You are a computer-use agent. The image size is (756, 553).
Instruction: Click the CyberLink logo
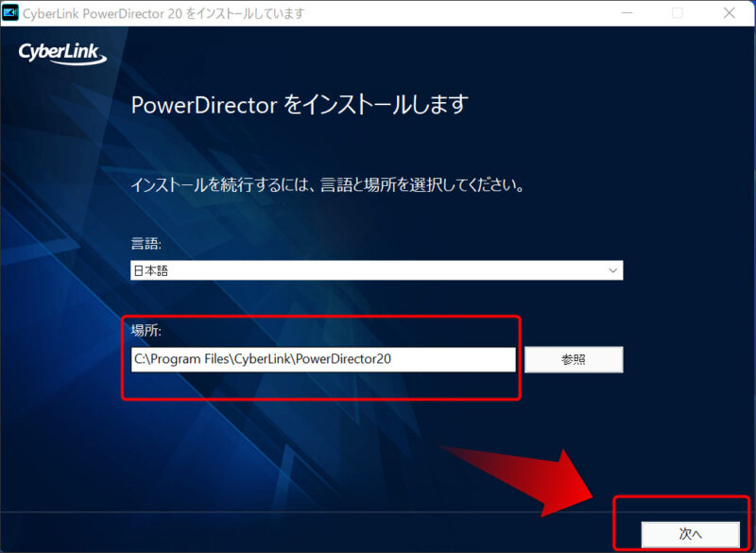pos(62,53)
